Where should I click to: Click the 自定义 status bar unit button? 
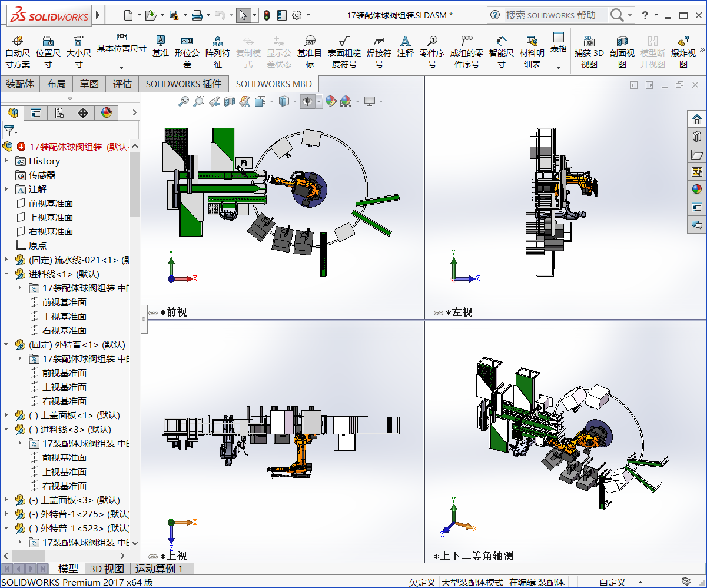[612, 582]
